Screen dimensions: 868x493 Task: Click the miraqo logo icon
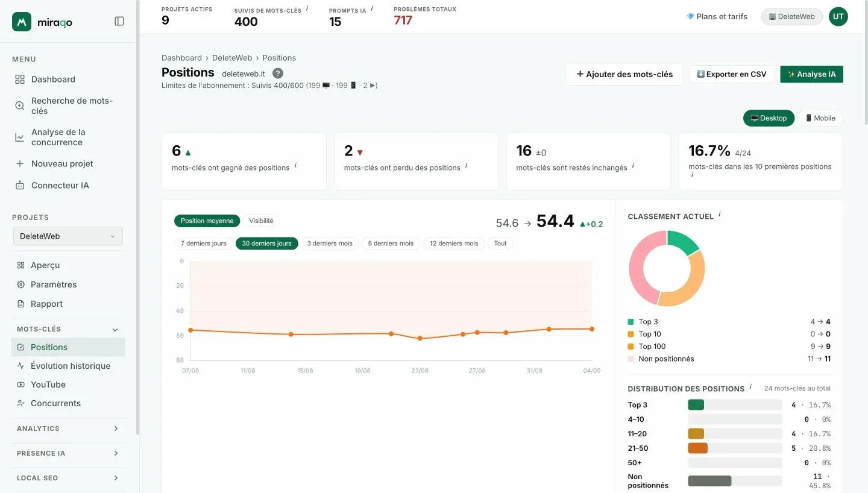coord(22,22)
